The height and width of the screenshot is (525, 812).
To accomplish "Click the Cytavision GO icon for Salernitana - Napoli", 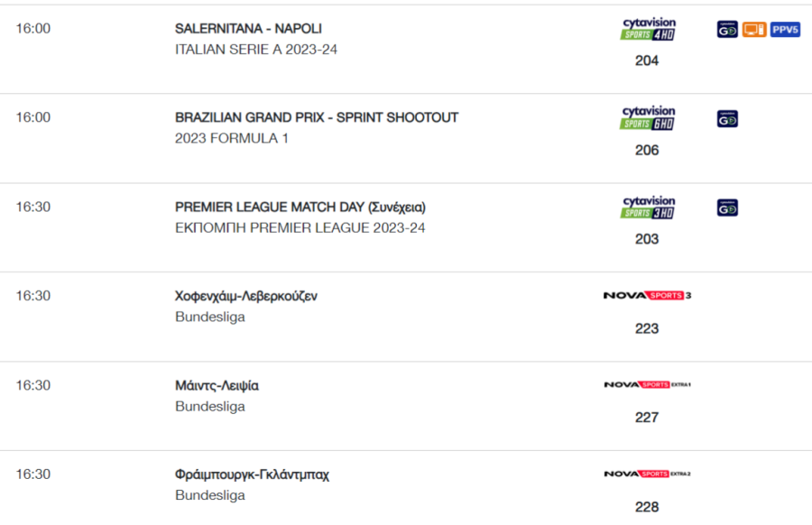I will coord(727,30).
